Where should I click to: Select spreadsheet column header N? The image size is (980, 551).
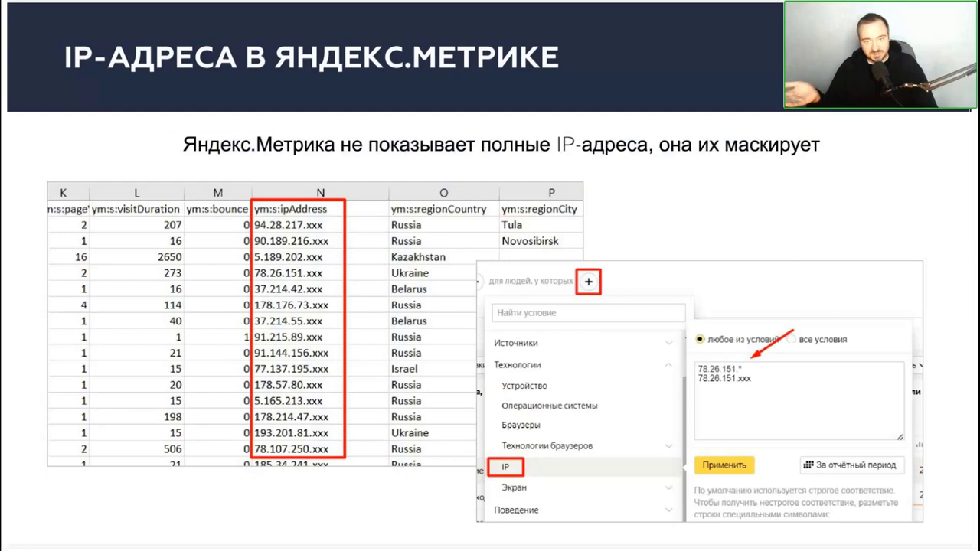tap(320, 193)
